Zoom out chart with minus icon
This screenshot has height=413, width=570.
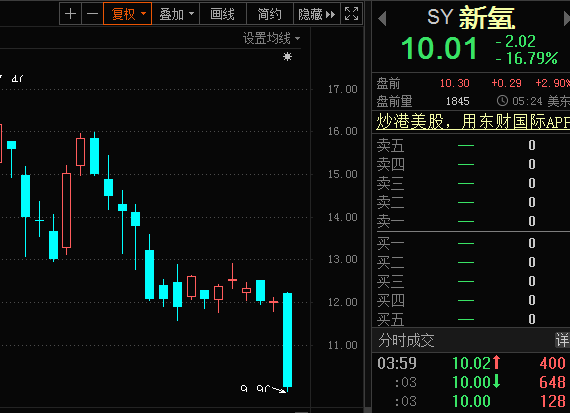92,14
